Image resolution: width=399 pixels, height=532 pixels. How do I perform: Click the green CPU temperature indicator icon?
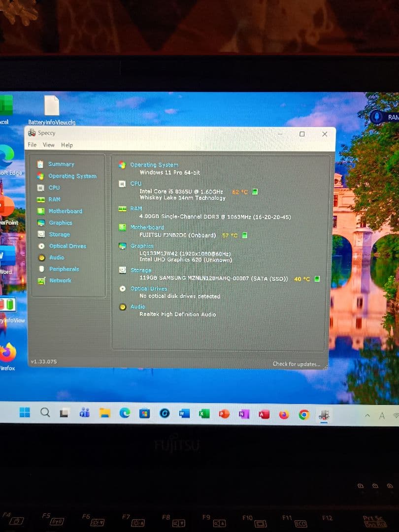[x=255, y=192]
